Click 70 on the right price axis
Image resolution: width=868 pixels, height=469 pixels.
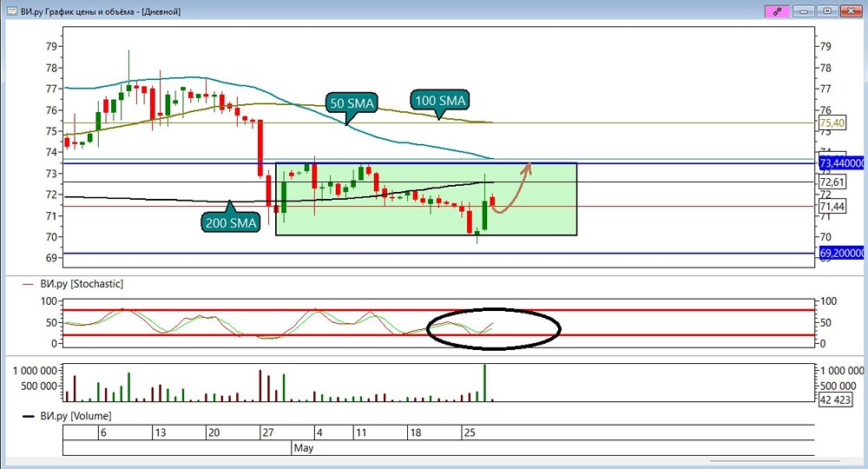pyautogui.click(x=825, y=236)
